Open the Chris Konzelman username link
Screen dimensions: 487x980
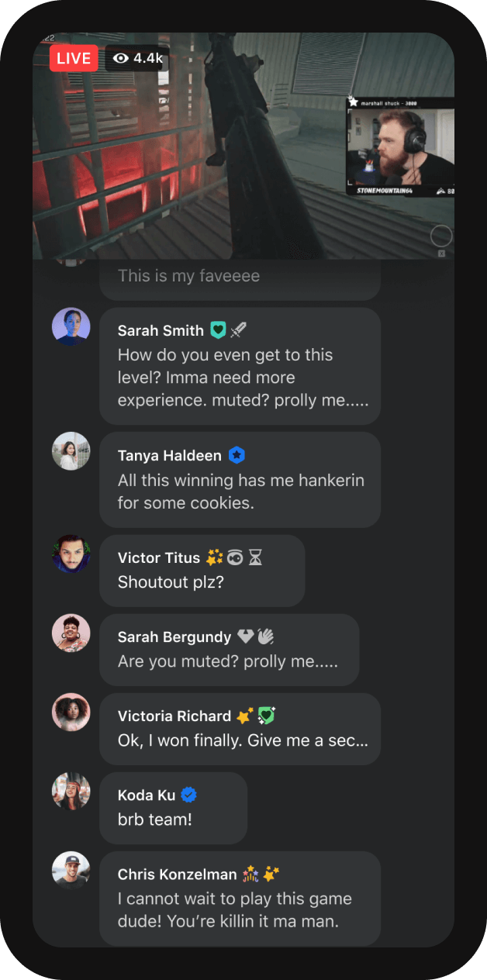point(178,874)
